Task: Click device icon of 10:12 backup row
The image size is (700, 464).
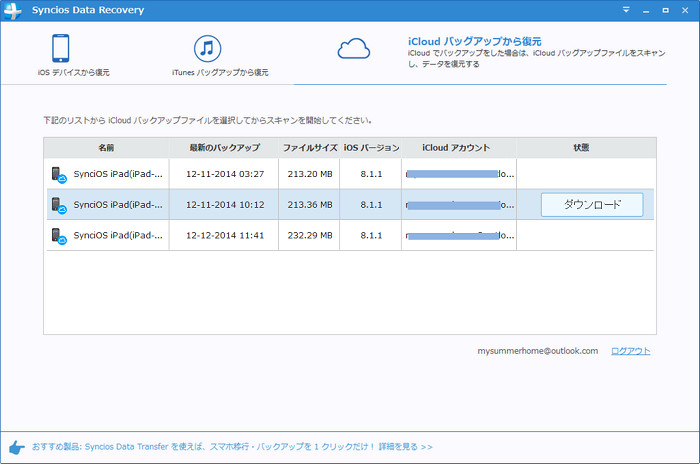Action: coord(59,205)
